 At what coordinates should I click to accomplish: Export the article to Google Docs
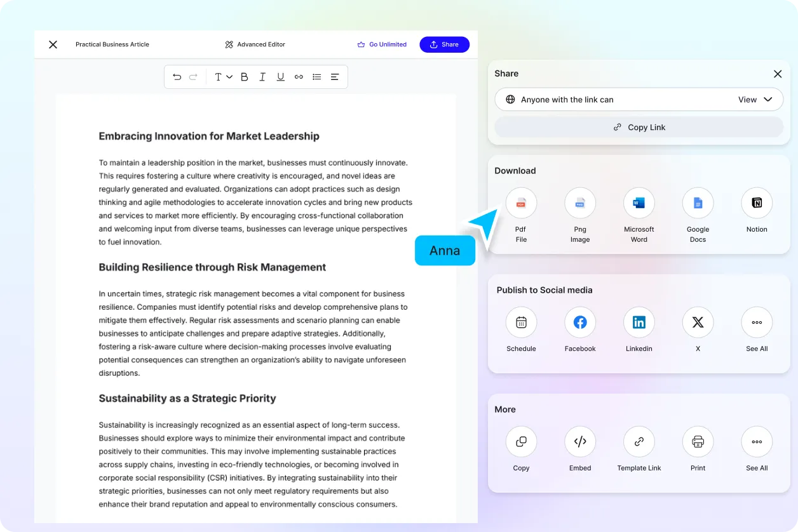[x=698, y=203]
